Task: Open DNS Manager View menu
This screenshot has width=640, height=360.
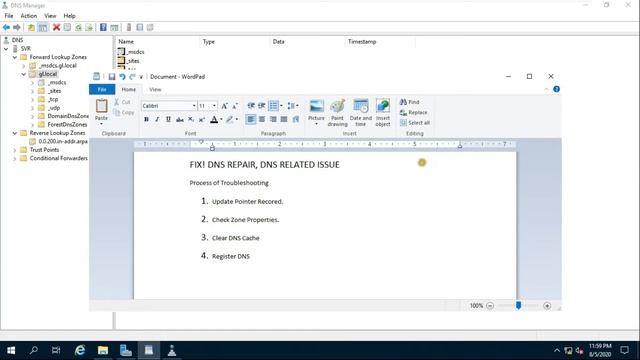Action: click(x=50, y=16)
